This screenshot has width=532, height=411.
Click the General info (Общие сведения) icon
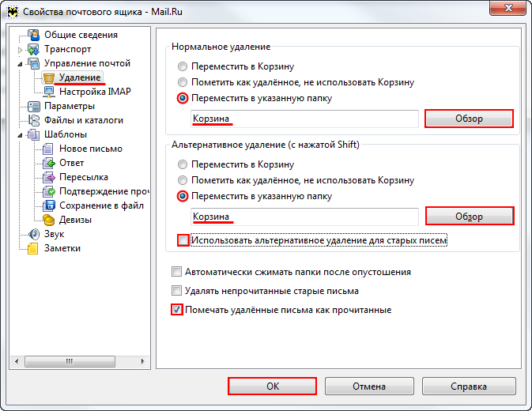(33, 35)
